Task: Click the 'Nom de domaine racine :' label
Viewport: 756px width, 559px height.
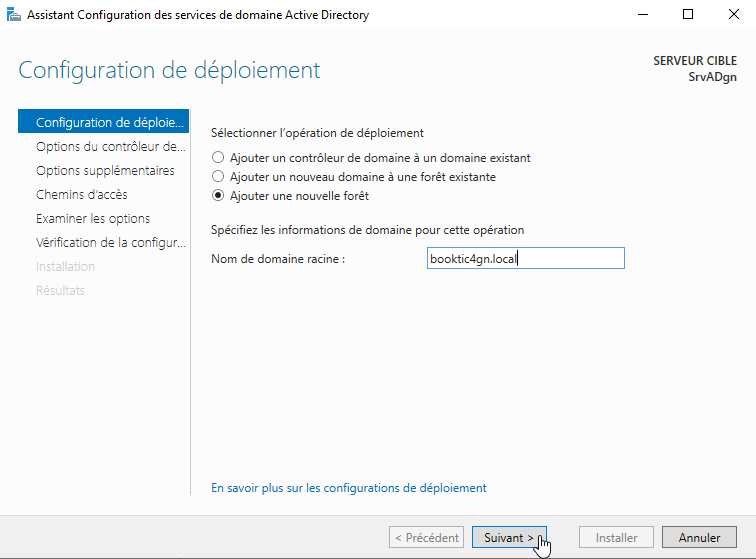Action: [278, 259]
